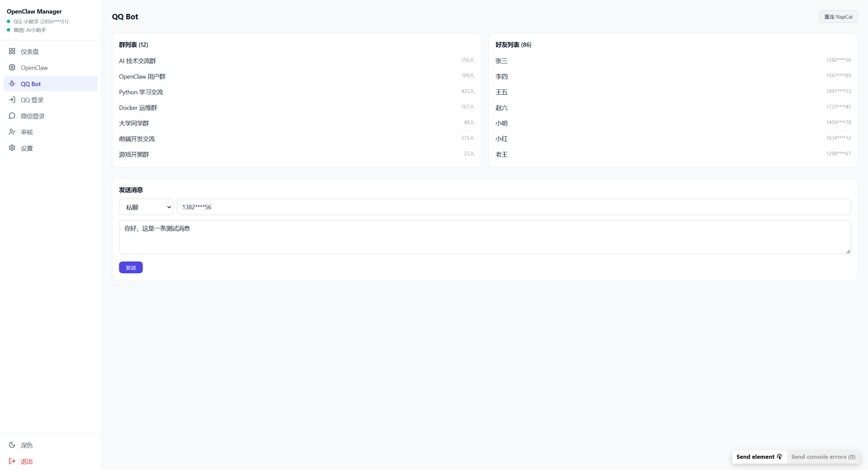Click the 微信登录 chat bubble icon
This screenshot has height=470, width=868.
click(12, 116)
